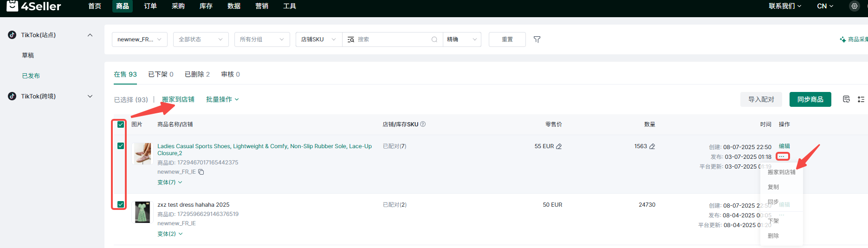868x248 pixels.
Task: Open the newnew_FR store dropdown
Action: pos(139,39)
